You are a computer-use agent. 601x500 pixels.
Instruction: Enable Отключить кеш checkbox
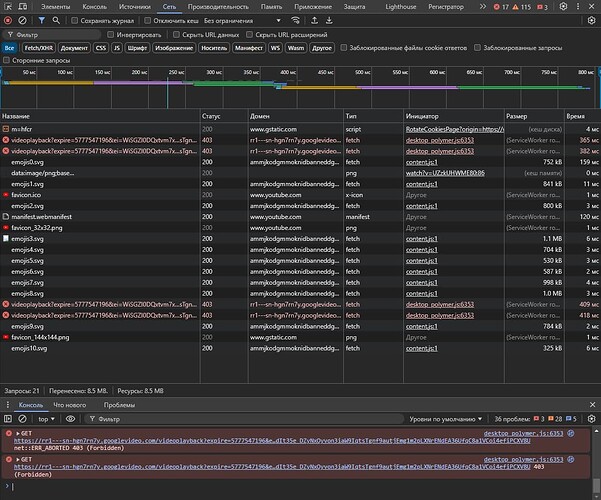[x=147, y=20]
